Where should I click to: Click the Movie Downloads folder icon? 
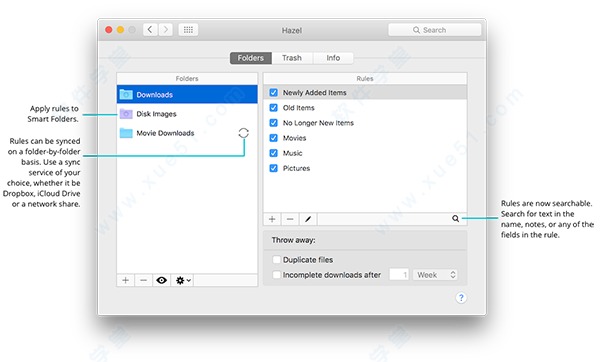(x=126, y=133)
